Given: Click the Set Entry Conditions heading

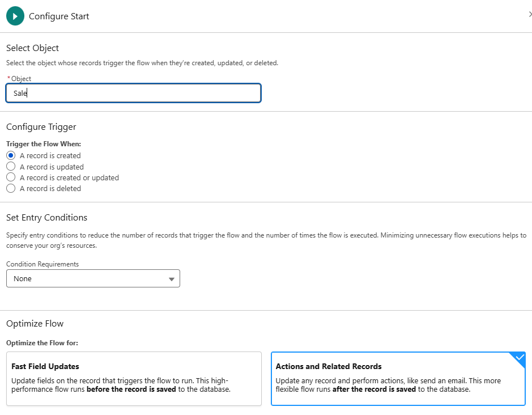Looking at the screenshot, I should click(47, 218).
